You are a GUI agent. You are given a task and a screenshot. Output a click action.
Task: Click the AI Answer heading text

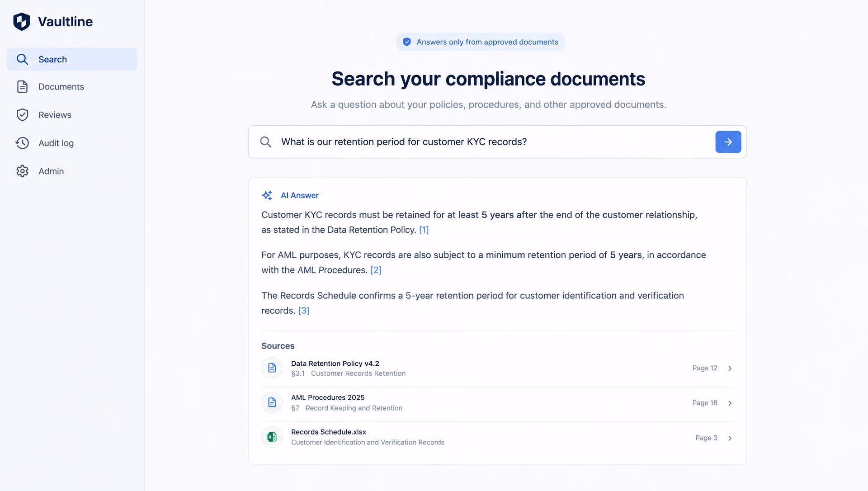[300, 195]
